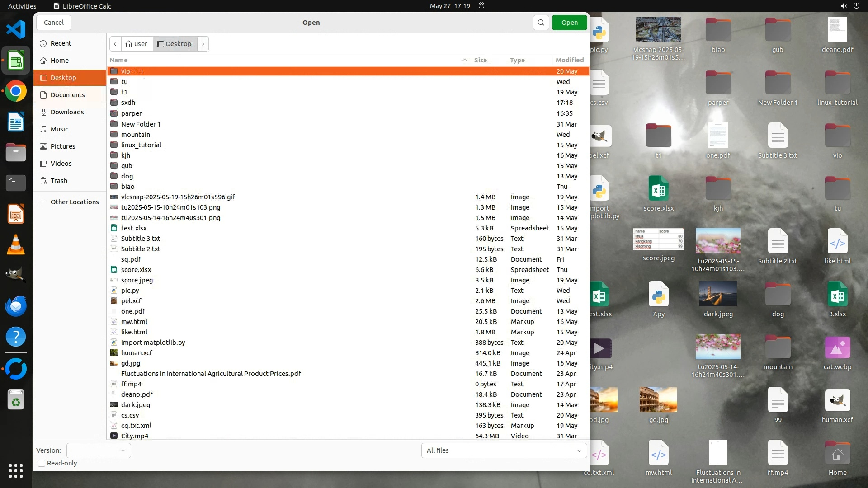This screenshot has height=488, width=868.
Task: Open the Activities overview
Action: tap(22, 6)
